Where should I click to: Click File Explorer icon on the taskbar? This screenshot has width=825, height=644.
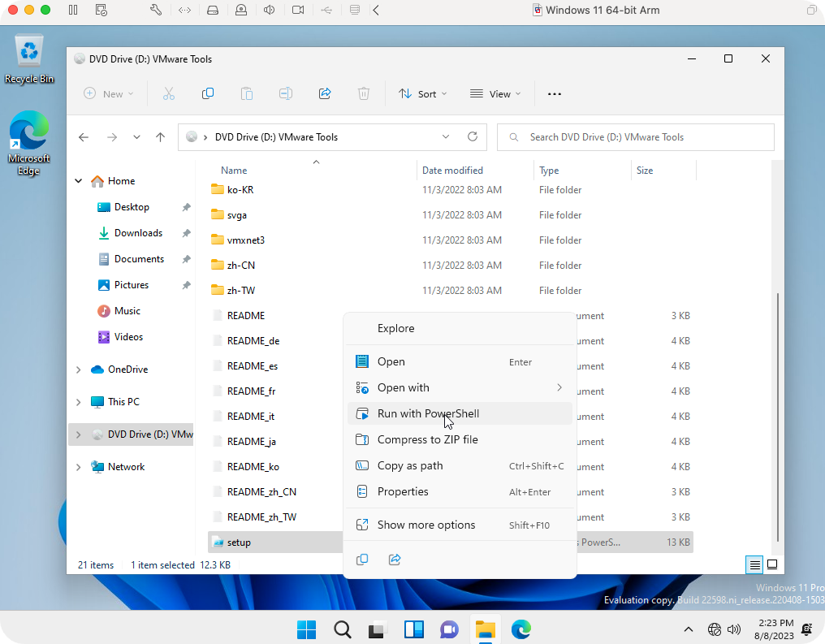(485, 629)
